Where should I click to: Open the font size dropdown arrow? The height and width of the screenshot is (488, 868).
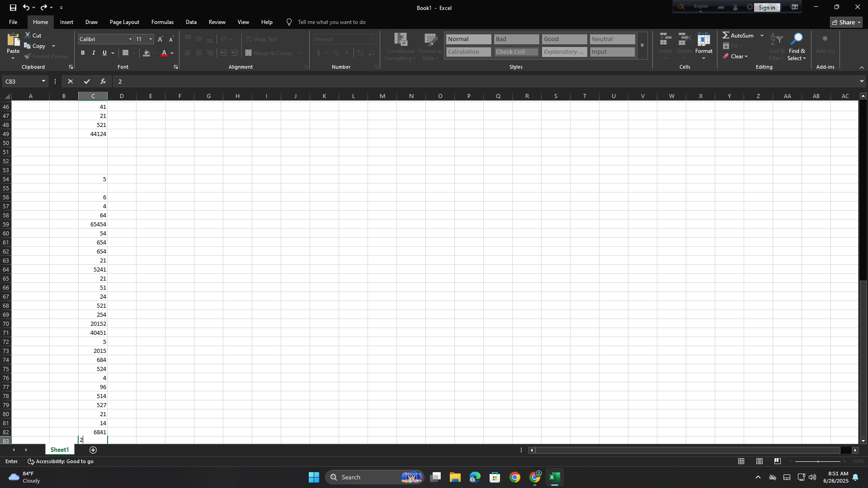[151, 39]
